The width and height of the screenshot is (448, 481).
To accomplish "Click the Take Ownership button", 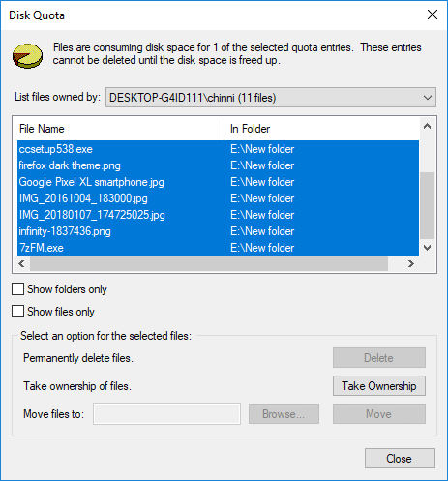I will (379, 386).
